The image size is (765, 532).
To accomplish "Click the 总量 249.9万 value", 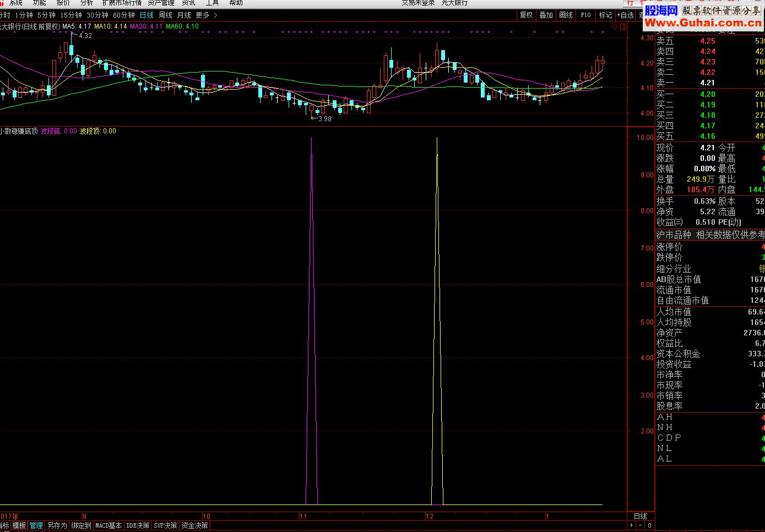I will tap(701, 179).
